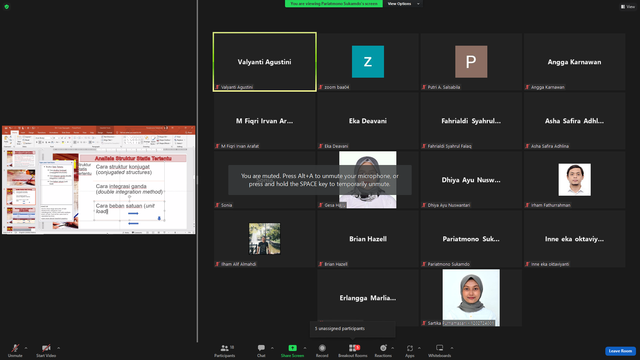The width and height of the screenshot is (640, 360).
Task: Click muted mic icon on Eka Deavani label
Action: pos(321,146)
